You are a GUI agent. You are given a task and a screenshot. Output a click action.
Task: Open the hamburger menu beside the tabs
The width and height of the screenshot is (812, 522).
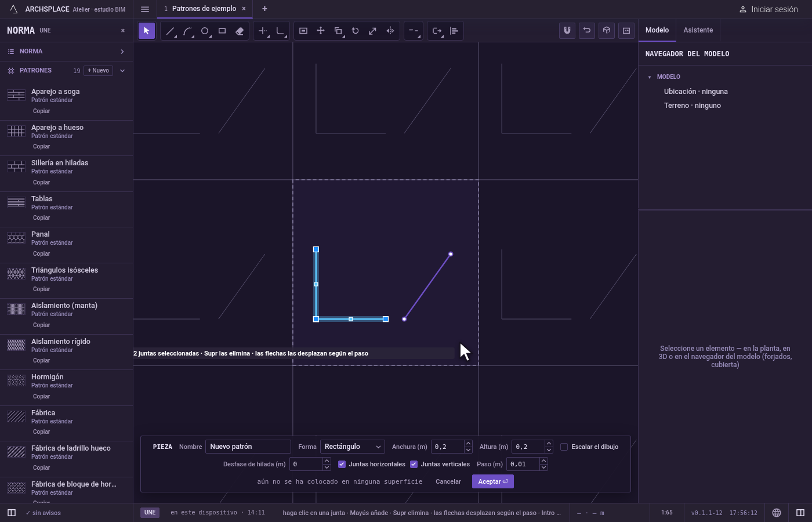(x=145, y=9)
